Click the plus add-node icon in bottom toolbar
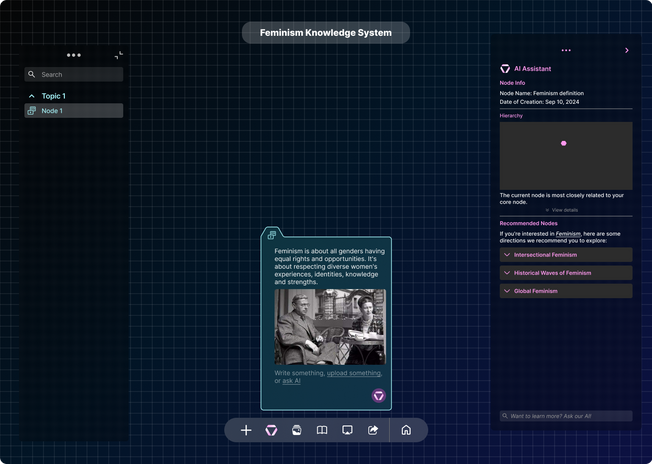 pos(246,430)
